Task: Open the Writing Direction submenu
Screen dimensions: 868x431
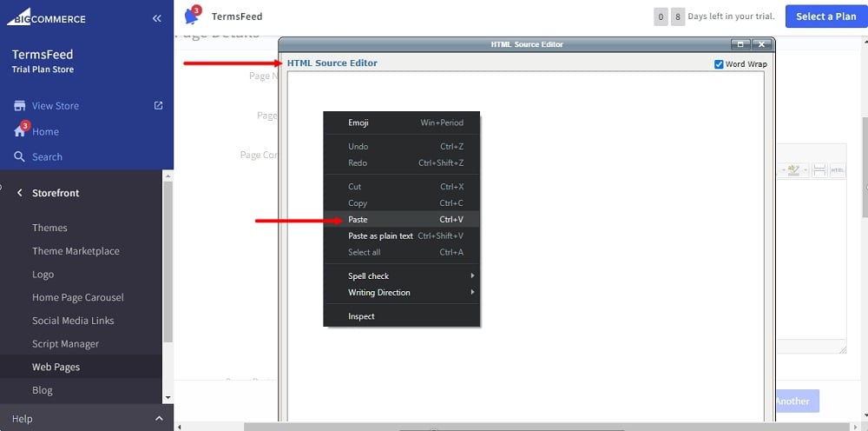Action: tap(401, 293)
